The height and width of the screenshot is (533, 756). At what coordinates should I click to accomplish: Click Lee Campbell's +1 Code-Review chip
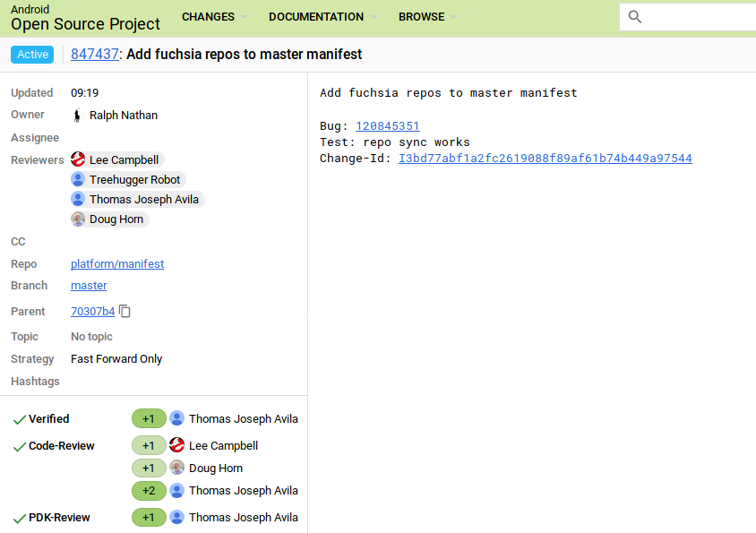(x=149, y=445)
